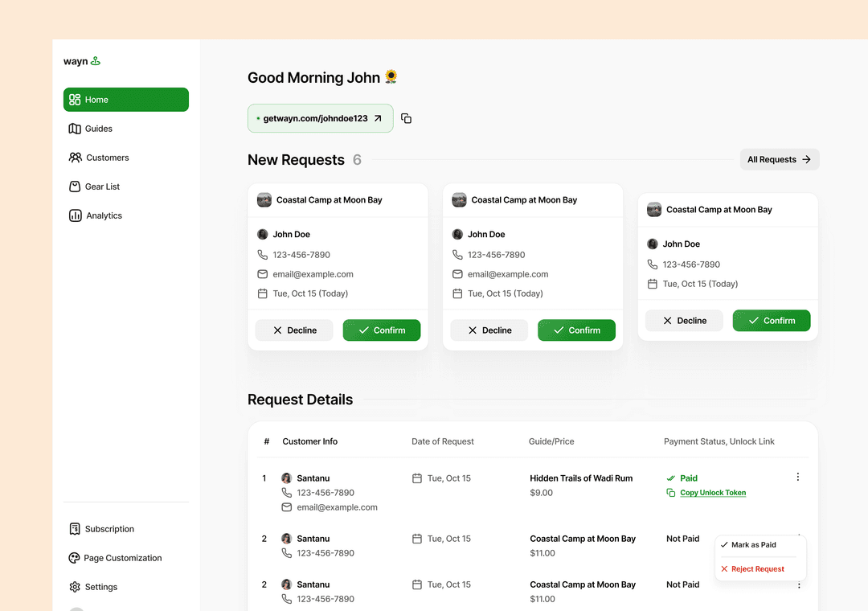Decline the third Coastal Camp request
The width and height of the screenshot is (868, 611).
click(684, 321)
